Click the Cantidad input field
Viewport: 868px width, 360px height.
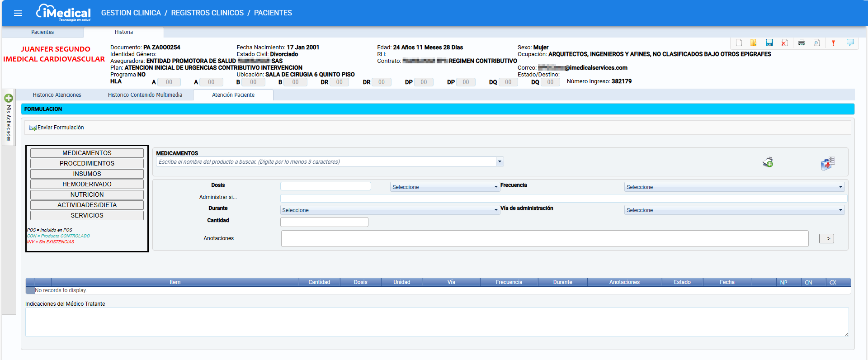click(324, 222)
